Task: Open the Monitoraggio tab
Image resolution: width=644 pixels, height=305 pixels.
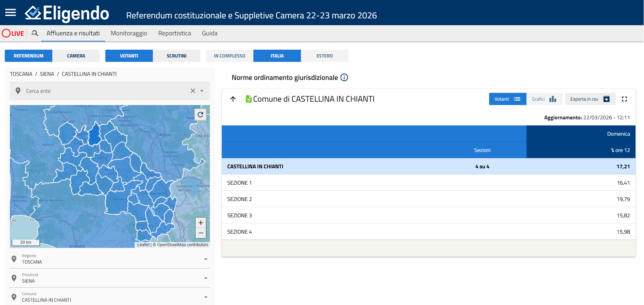Action: [129, 33]
